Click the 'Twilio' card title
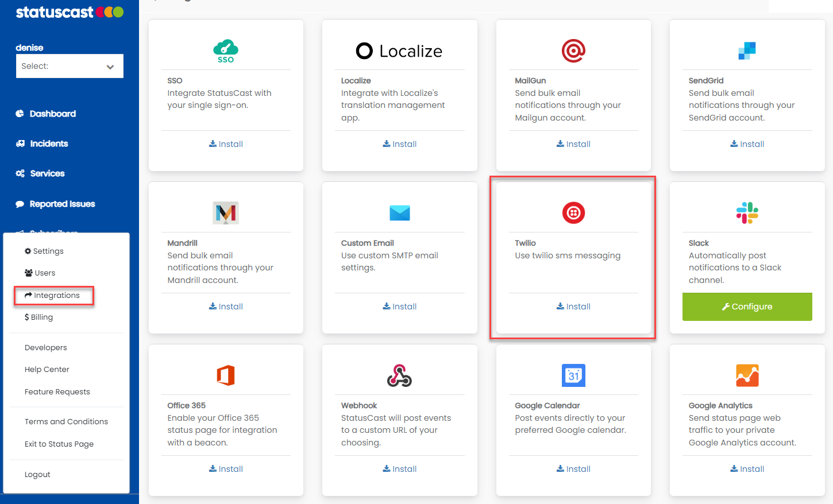This screenshot has height=504, width=833. [525, 243]
